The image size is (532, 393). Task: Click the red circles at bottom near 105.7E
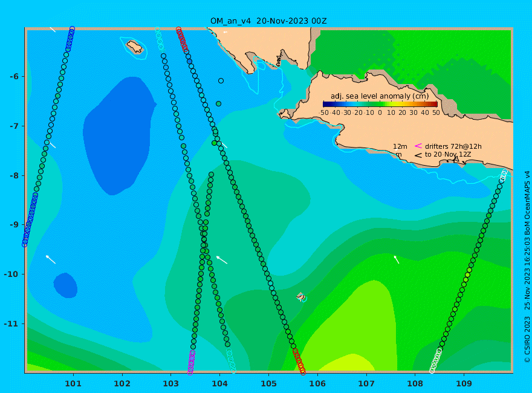pyautogui.click(x=299, y=362)
